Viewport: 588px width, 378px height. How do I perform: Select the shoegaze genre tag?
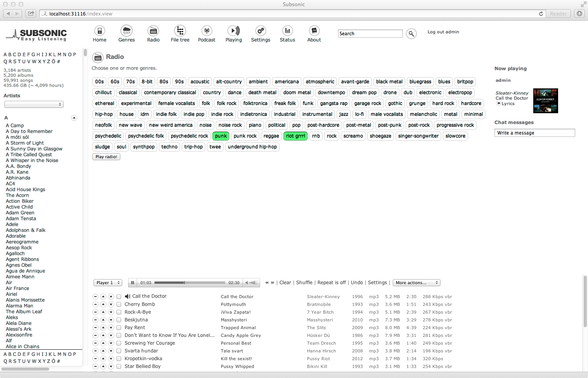click(380, 136)
